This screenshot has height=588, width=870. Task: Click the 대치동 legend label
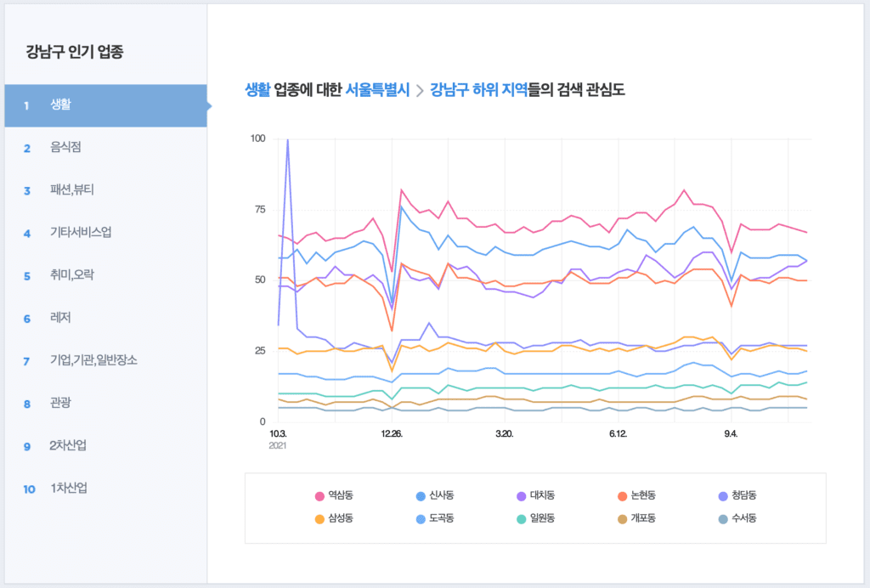(543, 495)
